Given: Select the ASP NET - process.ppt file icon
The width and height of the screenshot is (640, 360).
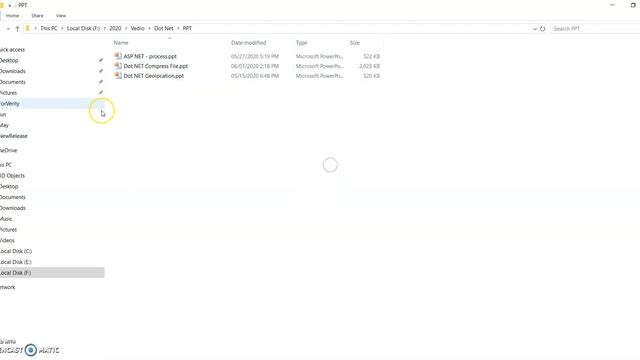Looking at the screenshot, I should point(118,56).
